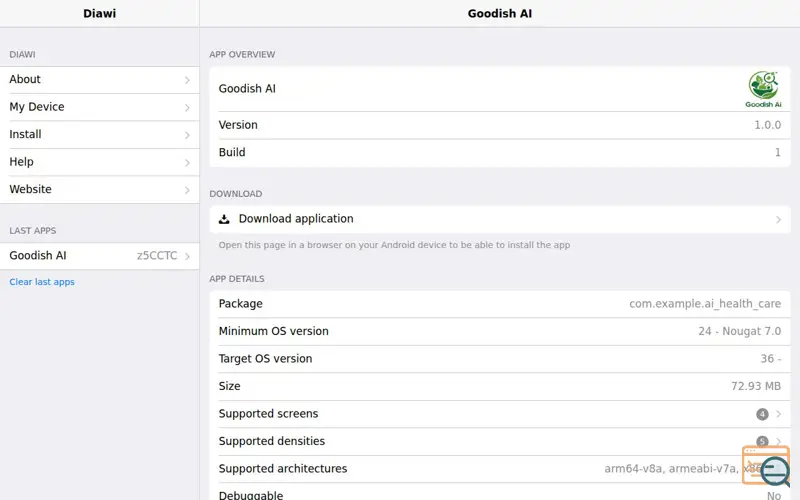The height and width of the screenshot is (500, 800).
Task: Click the Supported screens count badge
Action: [x=762, y=414]
